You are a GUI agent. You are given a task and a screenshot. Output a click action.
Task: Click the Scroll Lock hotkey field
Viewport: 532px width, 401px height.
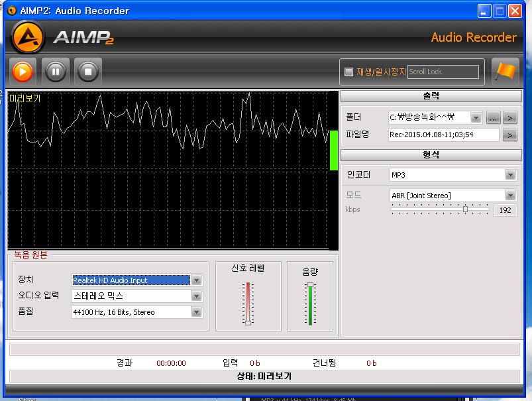[443, 72]
